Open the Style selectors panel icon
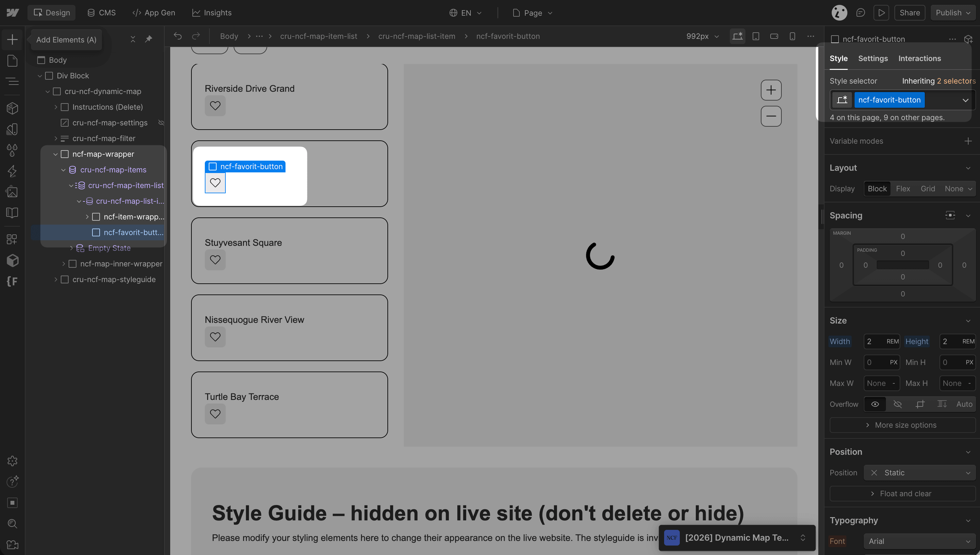 click(x=12, y=129)
